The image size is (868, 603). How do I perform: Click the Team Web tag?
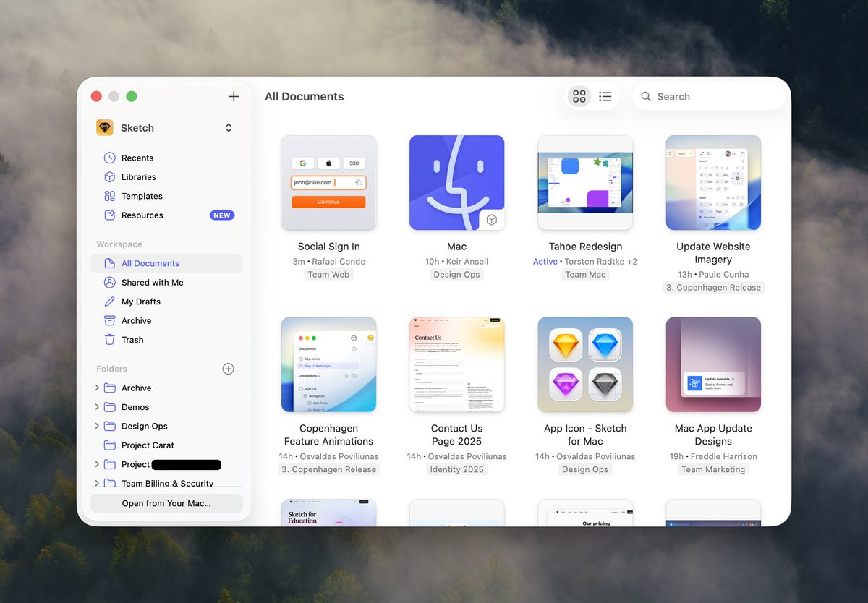pos(328,275)
